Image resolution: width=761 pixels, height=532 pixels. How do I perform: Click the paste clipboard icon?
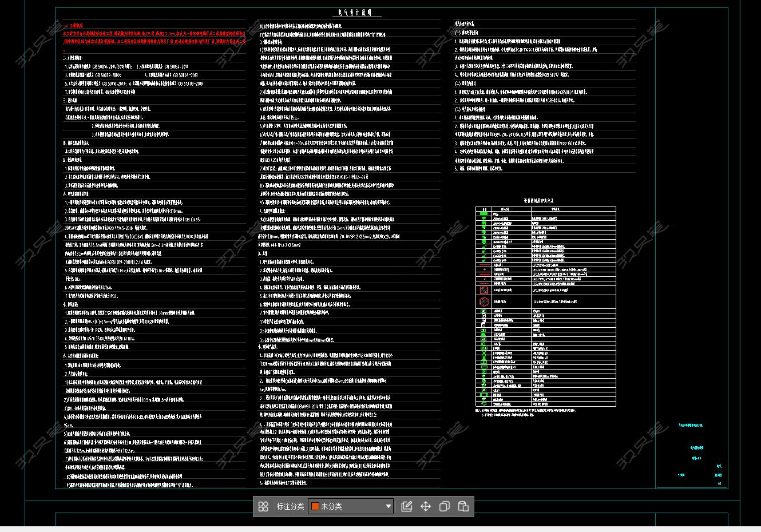click(463, 506)
